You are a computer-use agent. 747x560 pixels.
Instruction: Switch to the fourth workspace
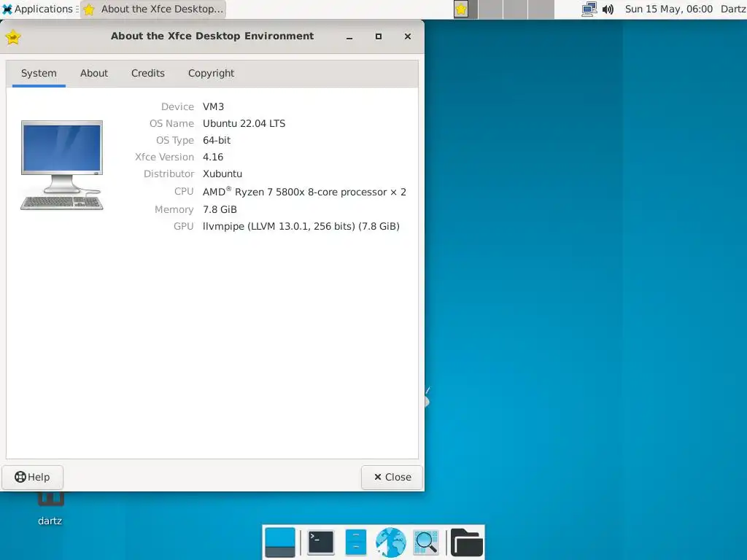(x=541, y=9)
